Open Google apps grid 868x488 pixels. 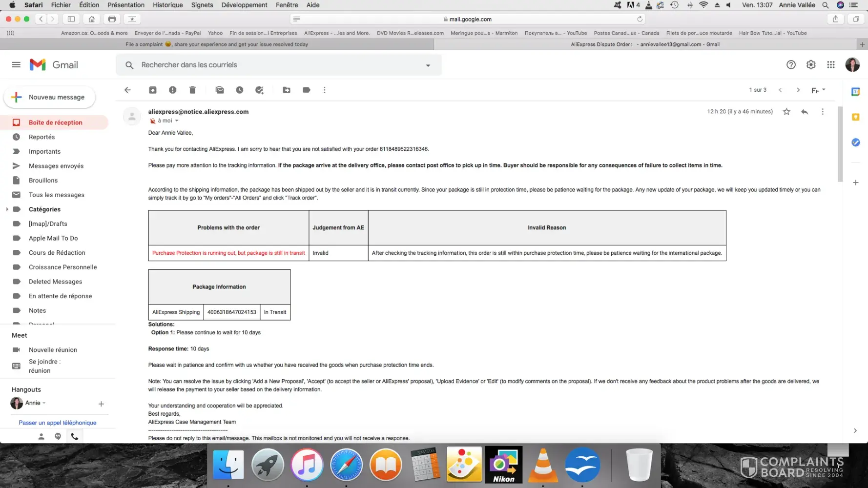coord(831,64)
